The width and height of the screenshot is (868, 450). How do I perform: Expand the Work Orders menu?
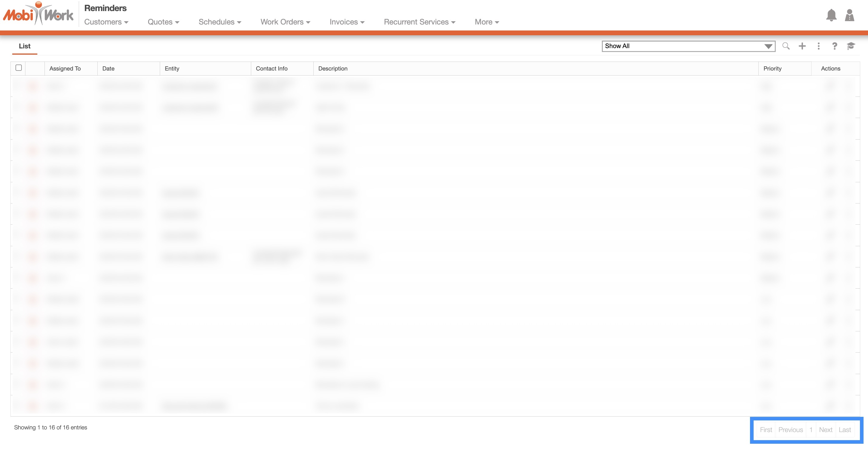[x=285, y=22]
